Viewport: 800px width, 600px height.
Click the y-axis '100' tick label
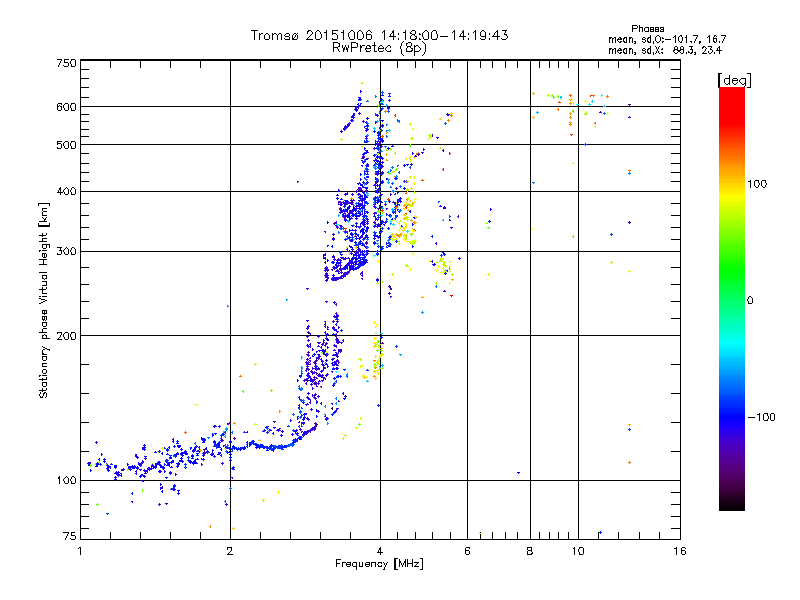66,481
